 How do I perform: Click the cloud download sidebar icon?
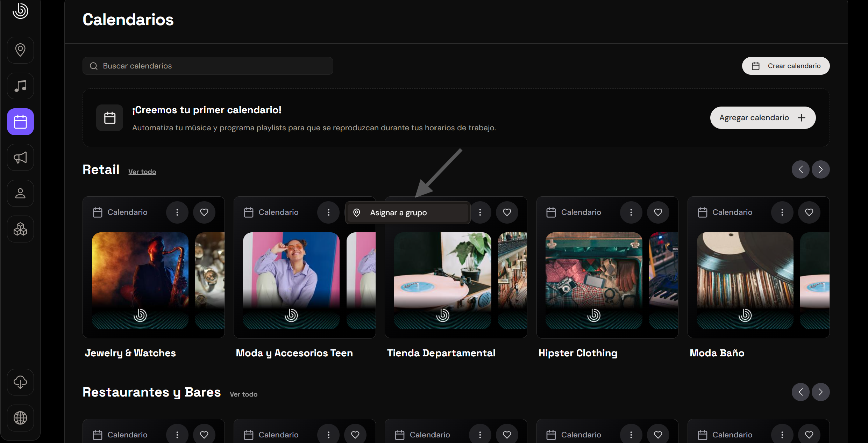click(20, 382)
